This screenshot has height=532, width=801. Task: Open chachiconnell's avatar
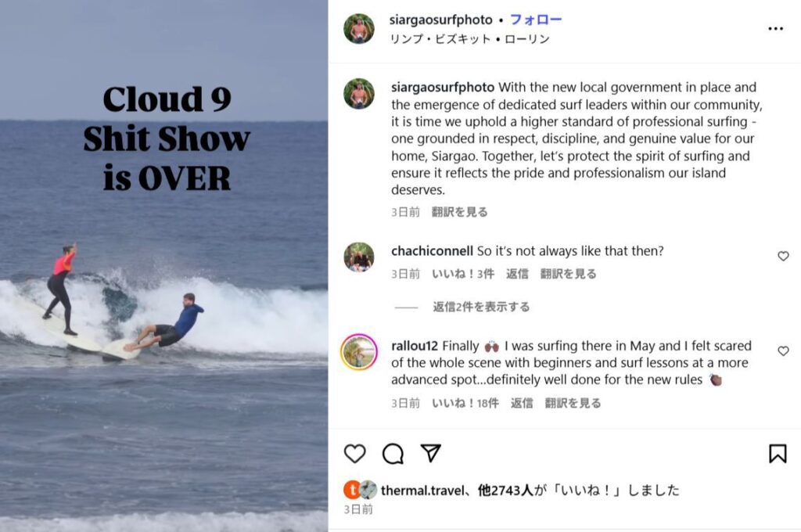(x=358, y=257)
